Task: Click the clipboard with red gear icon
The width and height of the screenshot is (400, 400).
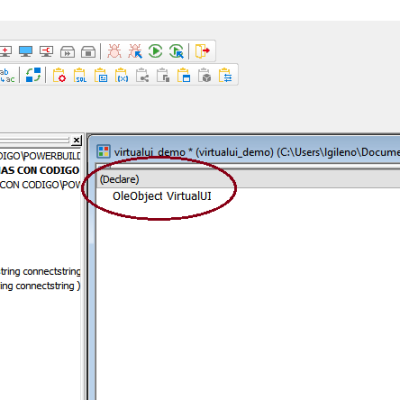Action: 59,75
